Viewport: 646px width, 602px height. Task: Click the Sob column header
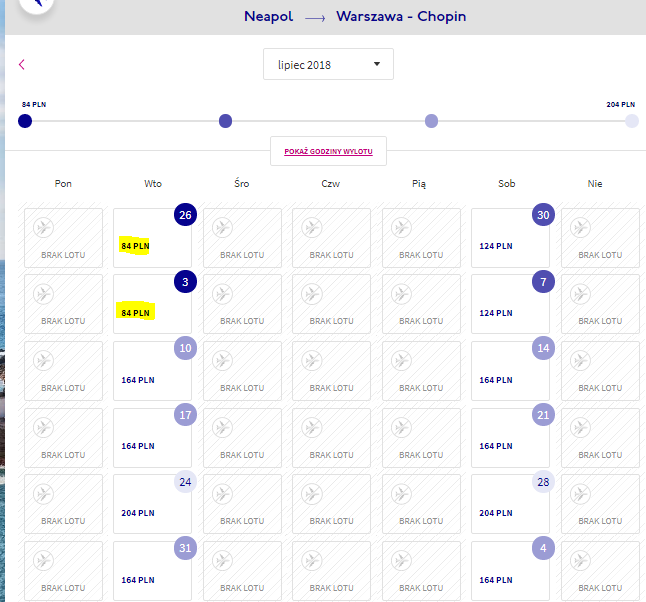point(507,183)
